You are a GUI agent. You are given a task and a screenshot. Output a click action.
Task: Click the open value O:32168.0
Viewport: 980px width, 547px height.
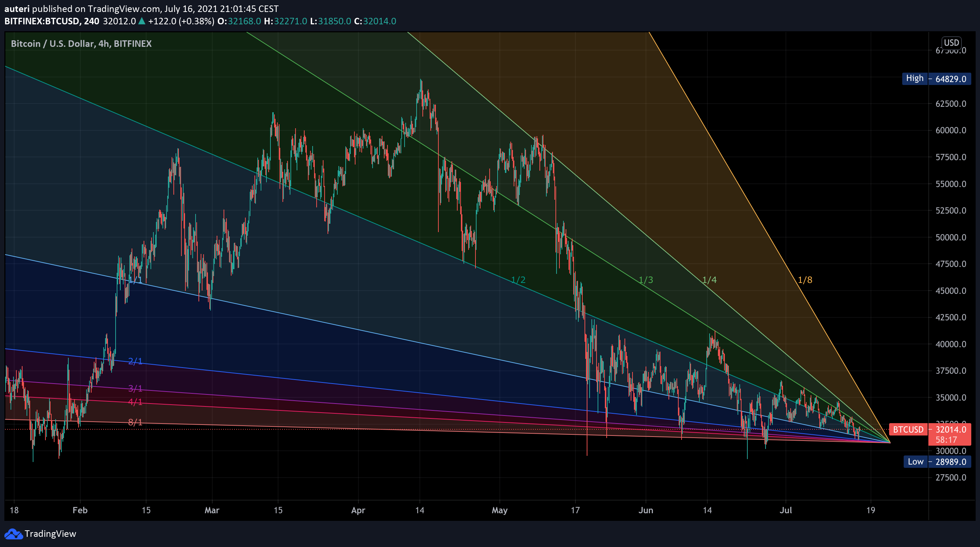[239, 21]
